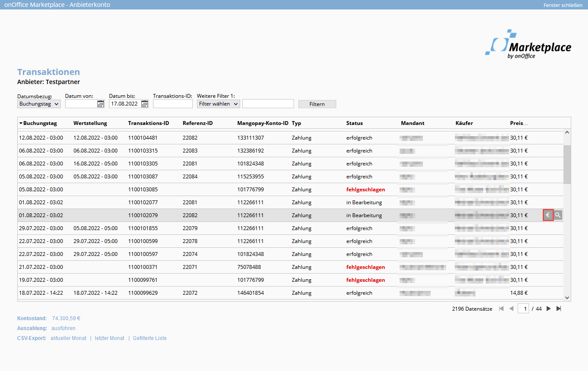The height and width of the screenshot is (371, 588).
Task: Go to next page of records
Action: (x=548, y=309)
